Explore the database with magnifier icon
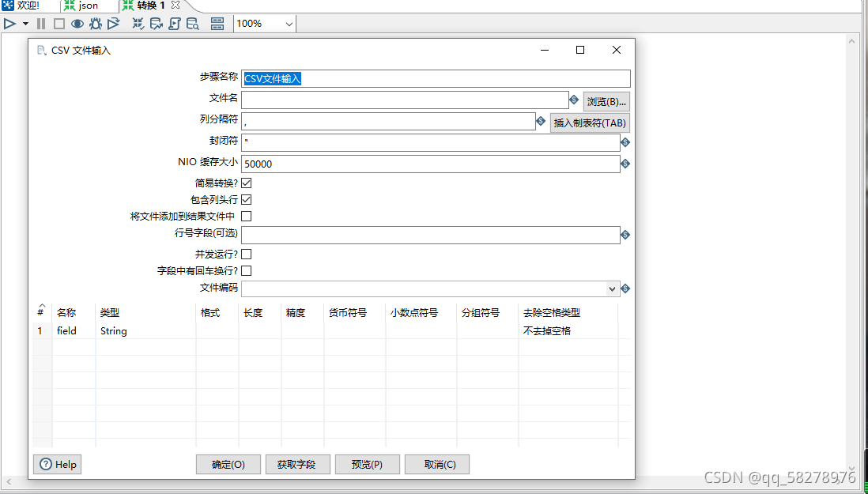The image size is (868, 494). tap(192, 23)
